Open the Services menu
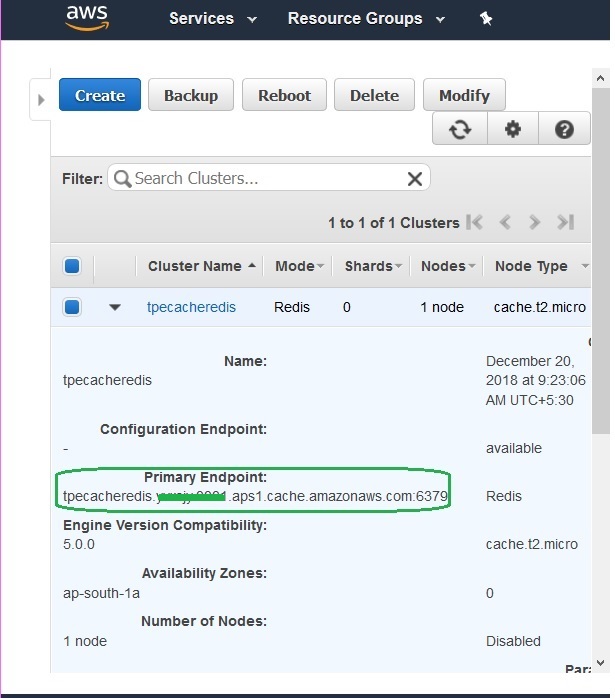Viewport: 615px width, 698px height. tap(212, 19)
